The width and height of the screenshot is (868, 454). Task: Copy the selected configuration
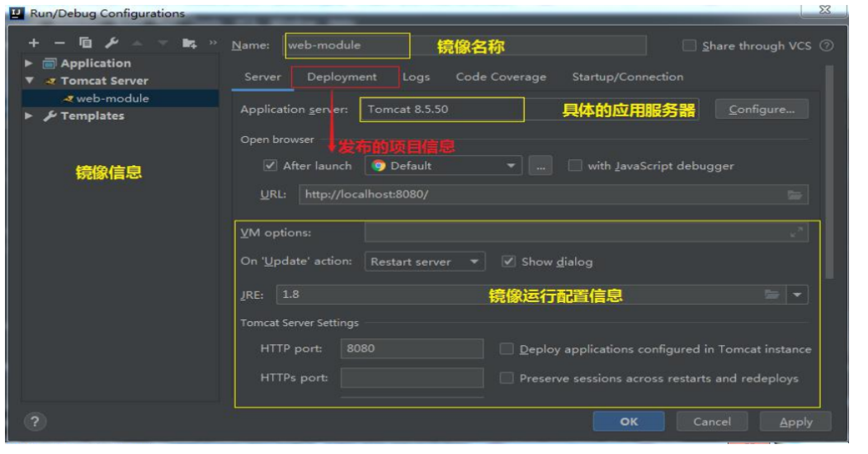click(85, 43)
